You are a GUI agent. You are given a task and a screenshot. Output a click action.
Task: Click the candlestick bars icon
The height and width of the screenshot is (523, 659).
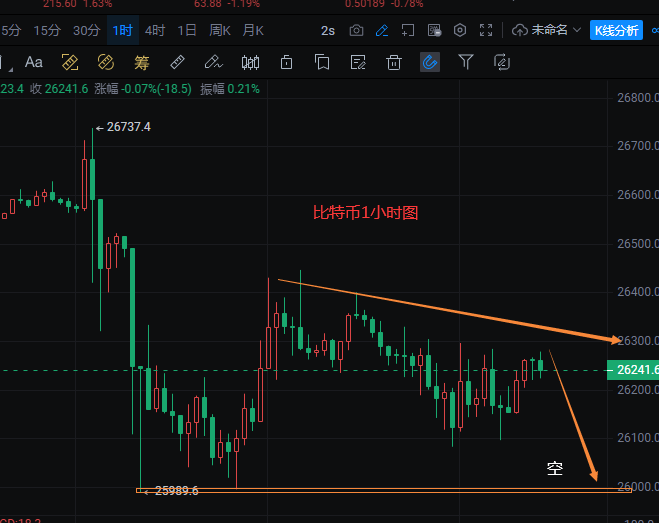coord(250,63)
